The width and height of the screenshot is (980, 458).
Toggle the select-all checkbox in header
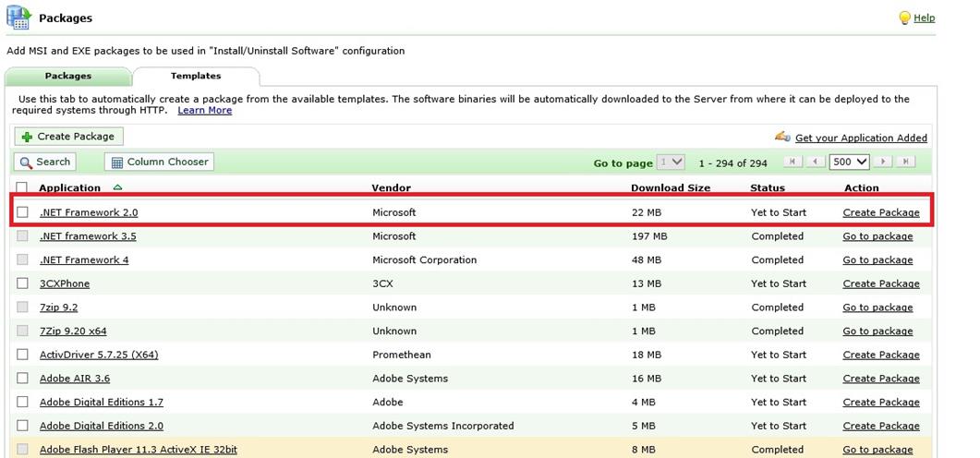(x=22, y=187)
